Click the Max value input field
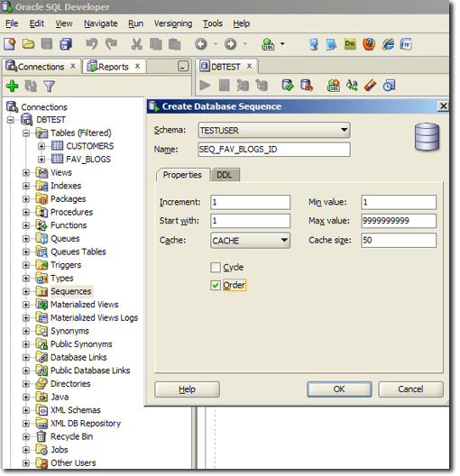Screen dimensions: 460x476 [399, 221]
